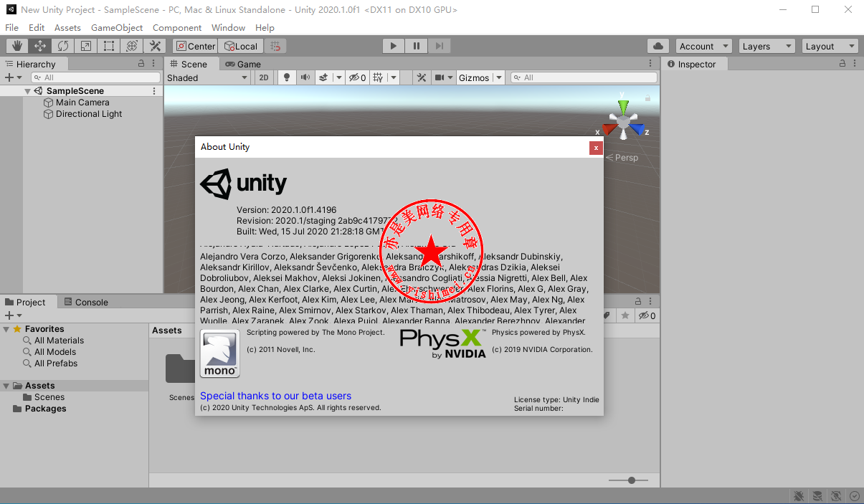Open the Hierarchy panel options menu

(154, 64)
